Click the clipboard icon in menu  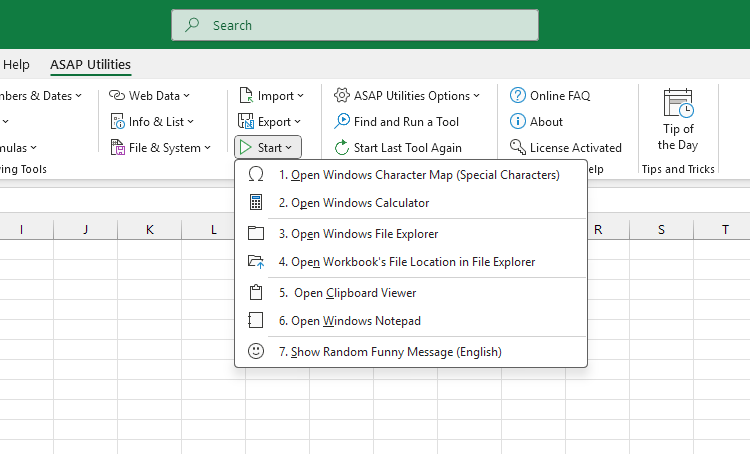tap(256, 292)
